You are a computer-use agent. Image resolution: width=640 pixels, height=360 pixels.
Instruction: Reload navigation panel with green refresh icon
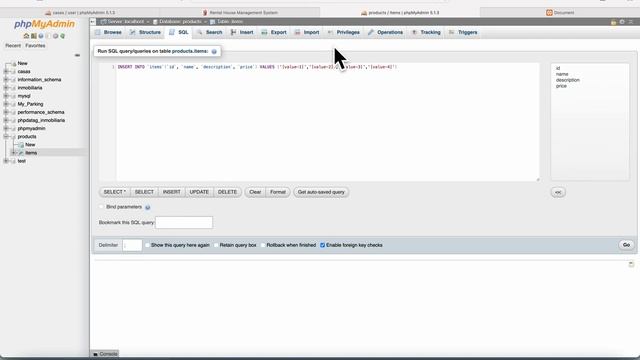pyautogui.click(x=63, y=36)
